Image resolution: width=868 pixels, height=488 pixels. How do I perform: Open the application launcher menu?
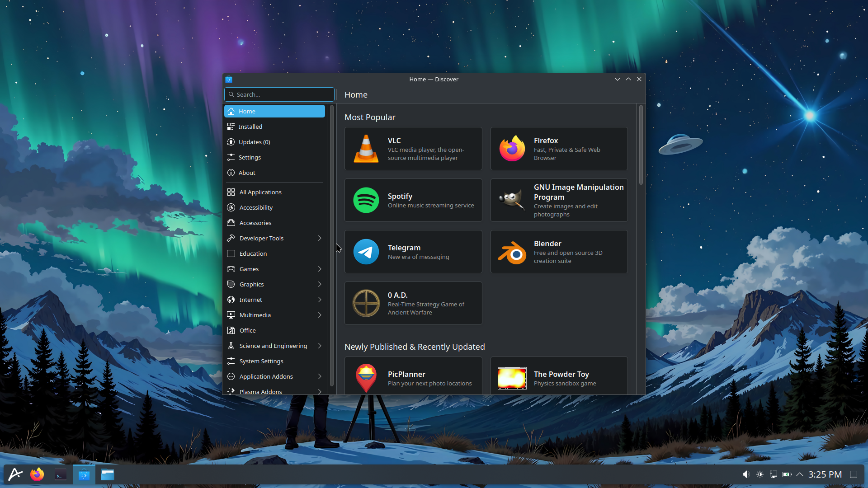[x=15, y=474]
